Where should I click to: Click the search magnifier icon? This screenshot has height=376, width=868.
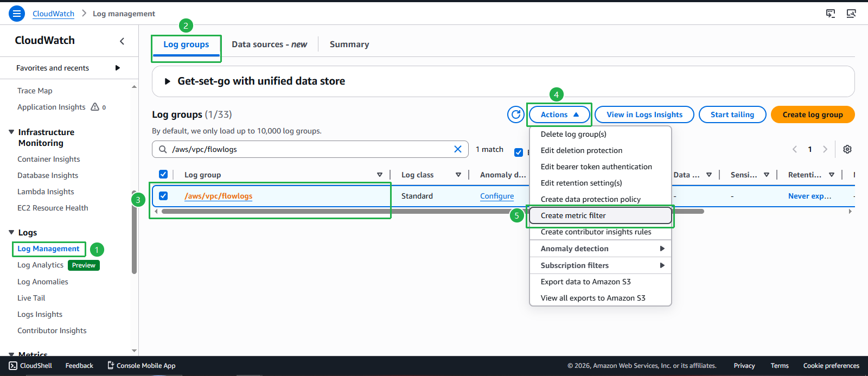point(163,149)
